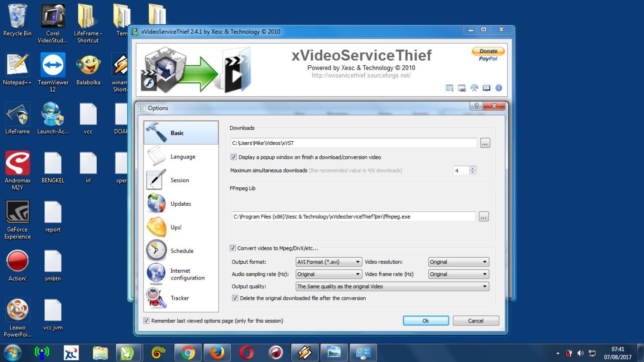Screen dimensions: 644x362
Task: Select the TeamViewer 12 desktop icon
Action: coord(52,72)
